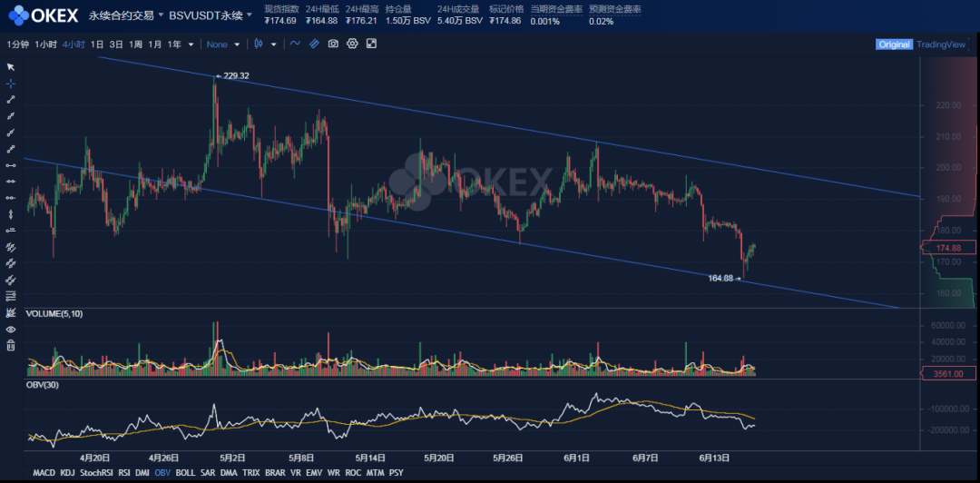Select the 4小时 timeframe
Screen dimensions: 980x483
[x=73, y=44]
